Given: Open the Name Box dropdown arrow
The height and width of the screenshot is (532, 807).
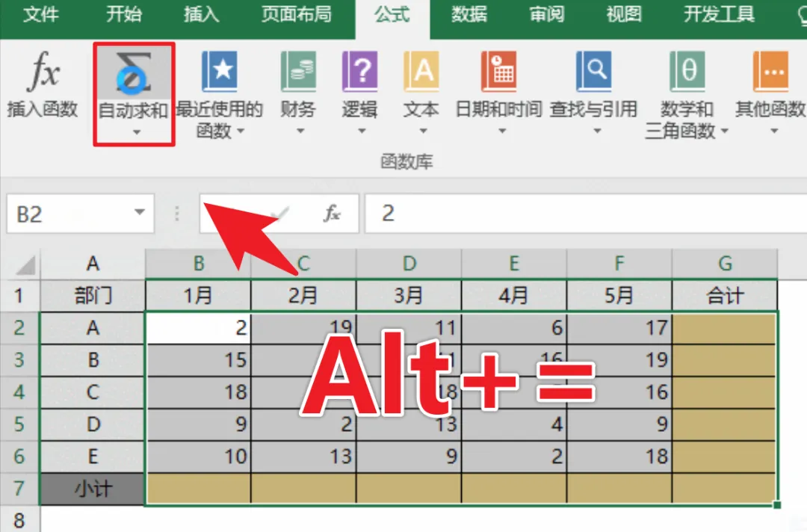Looking at the screenshot, I should 139,212.
